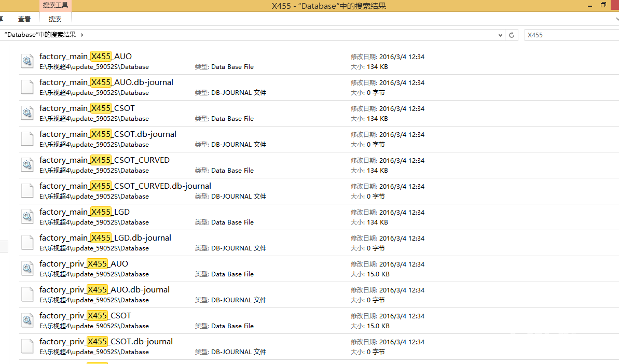
Task: Open the address bar history dropdown
Action: [x=500, y=35]
